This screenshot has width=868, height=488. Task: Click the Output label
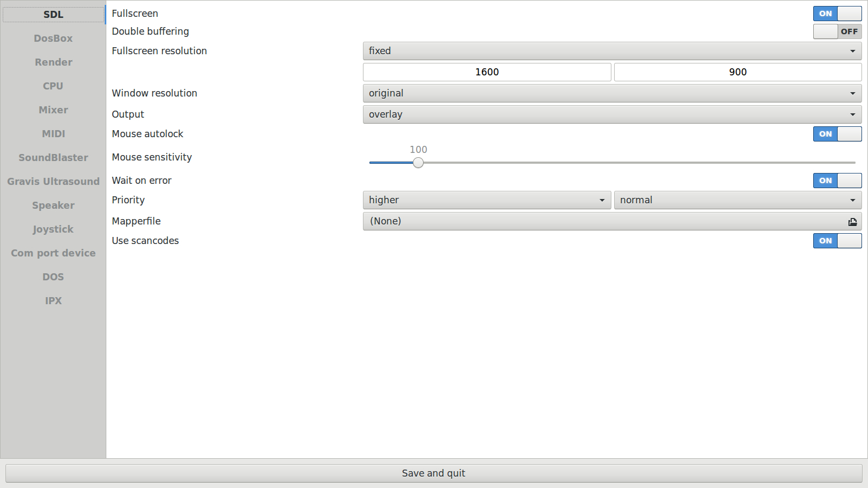128,114
